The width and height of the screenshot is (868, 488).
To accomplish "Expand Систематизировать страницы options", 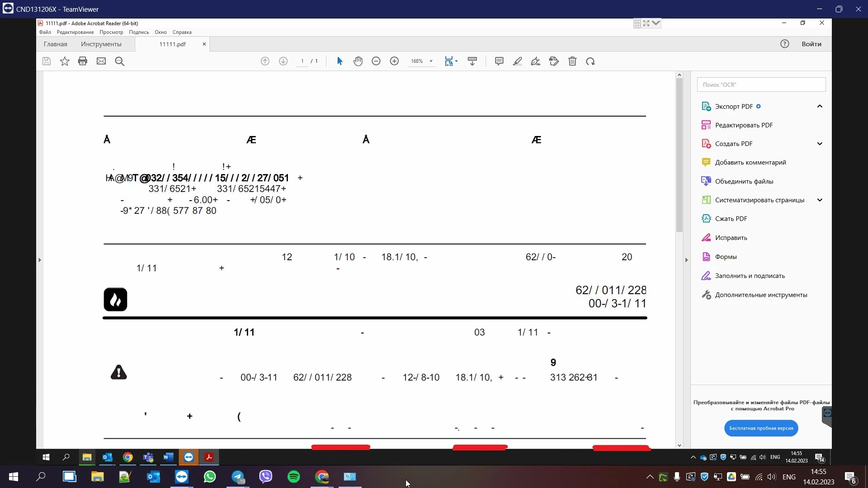I will (819, 200).
